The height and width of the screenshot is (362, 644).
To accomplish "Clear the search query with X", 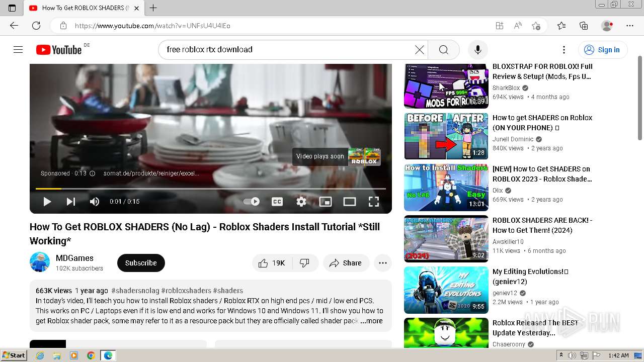I will coord(419,49).
